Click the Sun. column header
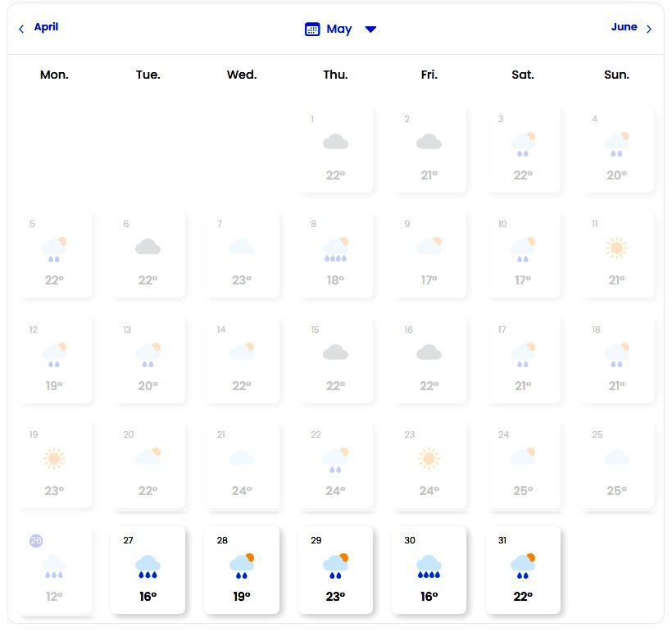Screen dimensions: 672x641 616,75
